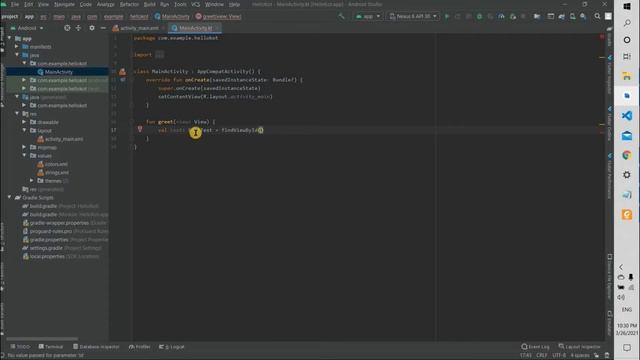This screenshot has width=640, height=360.
Task: Click the ENG language indicator in taskbar
Action: (x=627, y=310)
